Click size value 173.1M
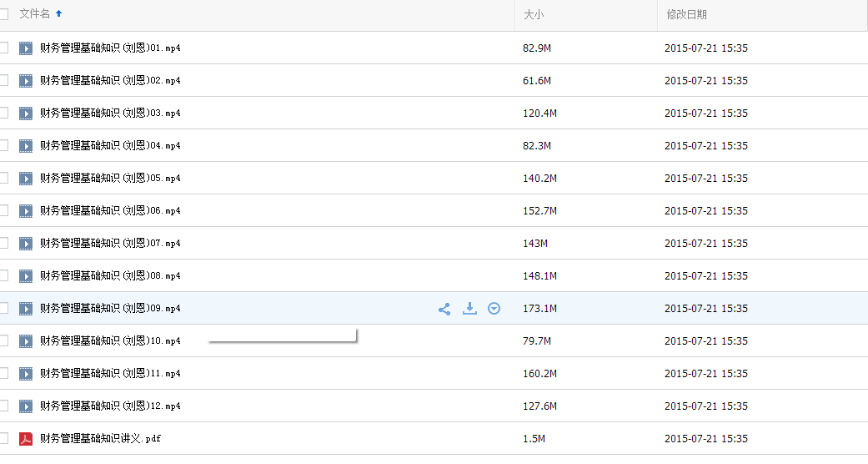 tap(539, 308)
